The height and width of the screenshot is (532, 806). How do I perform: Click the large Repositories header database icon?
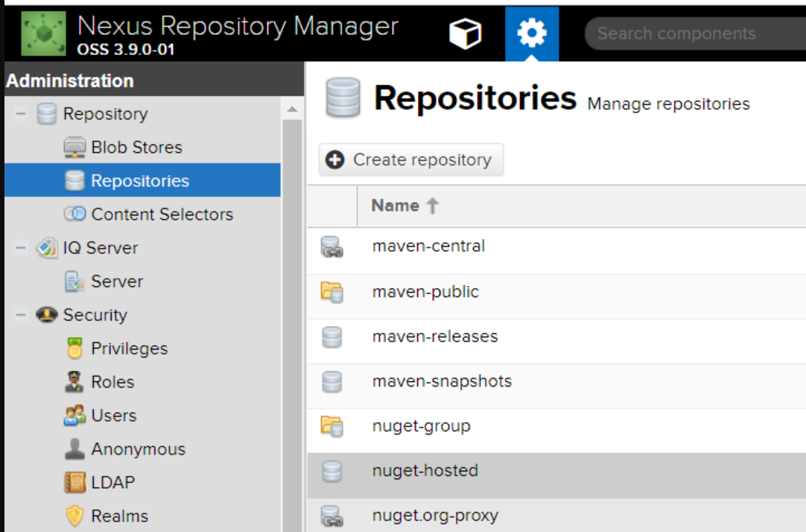click(343, 97)
